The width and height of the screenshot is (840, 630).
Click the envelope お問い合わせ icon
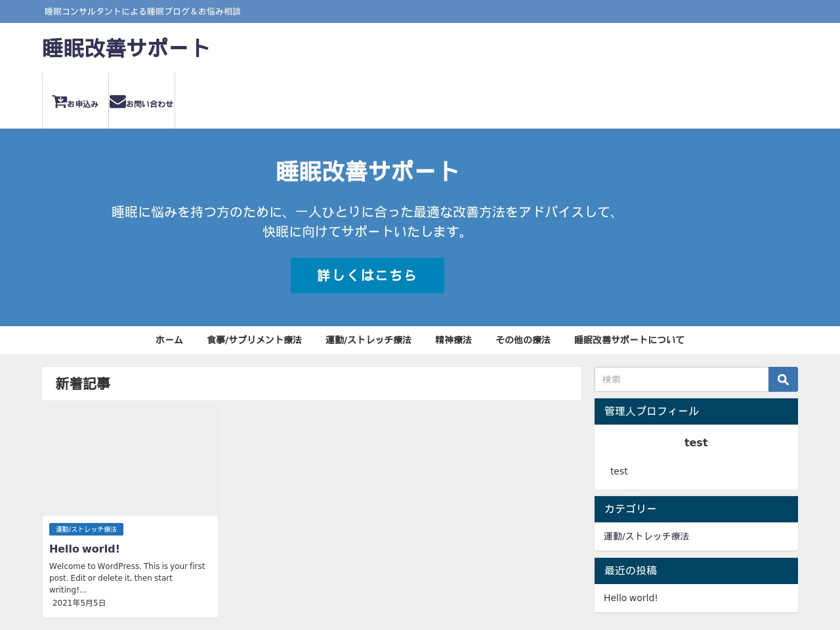pos(117,102)
